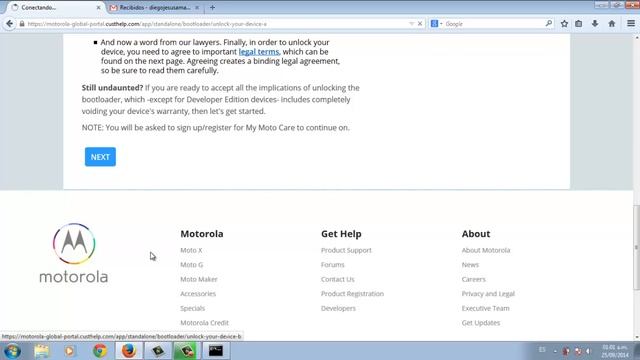The width and height of the screenshot is (640, 360).
Task: Bookmark this page with the star icon
Action: 564,24
